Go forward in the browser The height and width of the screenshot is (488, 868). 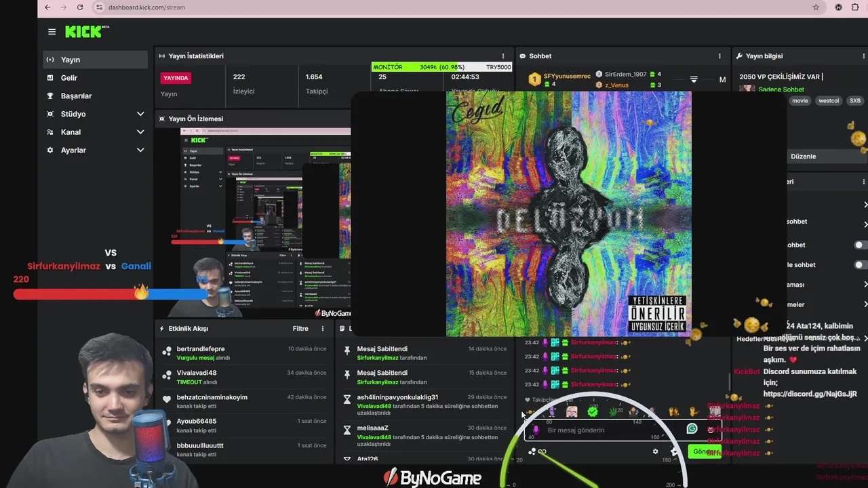tap(63, 7)
